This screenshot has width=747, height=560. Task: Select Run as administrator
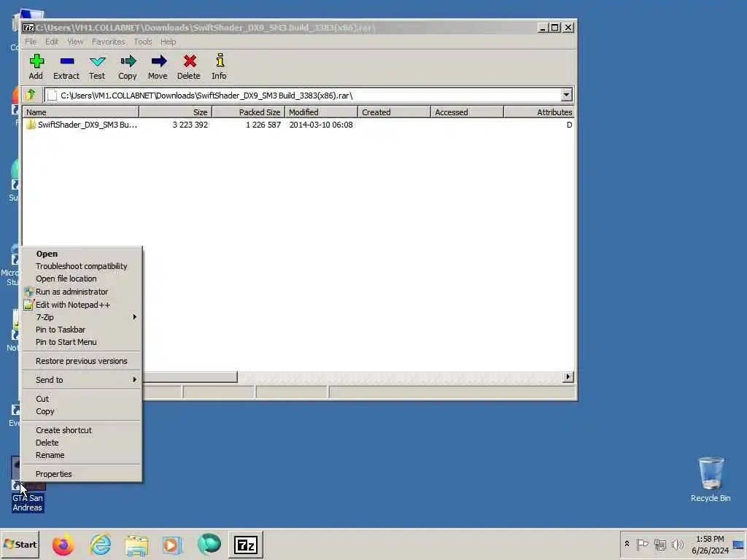pyautogui.click(x=82, y=292)
